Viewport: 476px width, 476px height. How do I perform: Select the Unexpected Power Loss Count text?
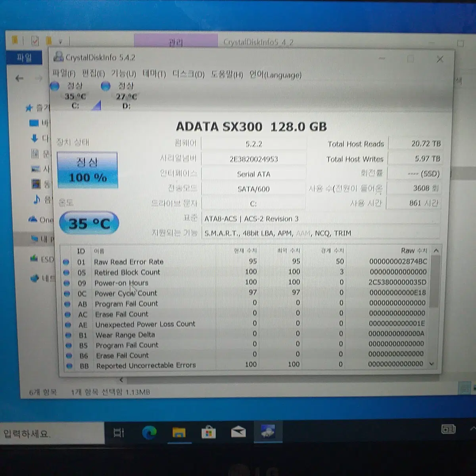145,324
